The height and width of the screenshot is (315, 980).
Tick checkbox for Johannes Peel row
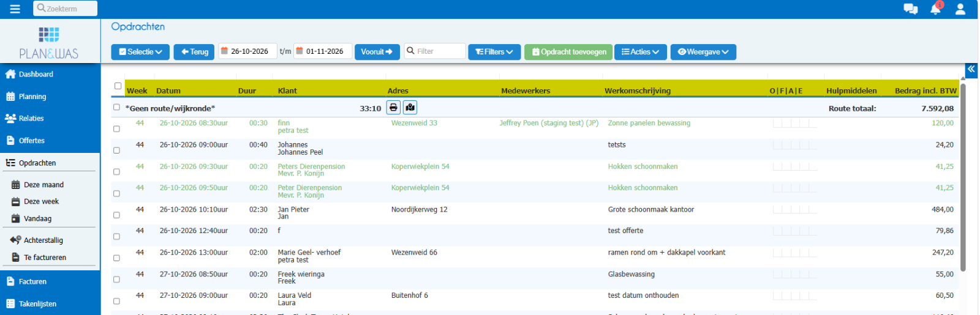[116, 150]
